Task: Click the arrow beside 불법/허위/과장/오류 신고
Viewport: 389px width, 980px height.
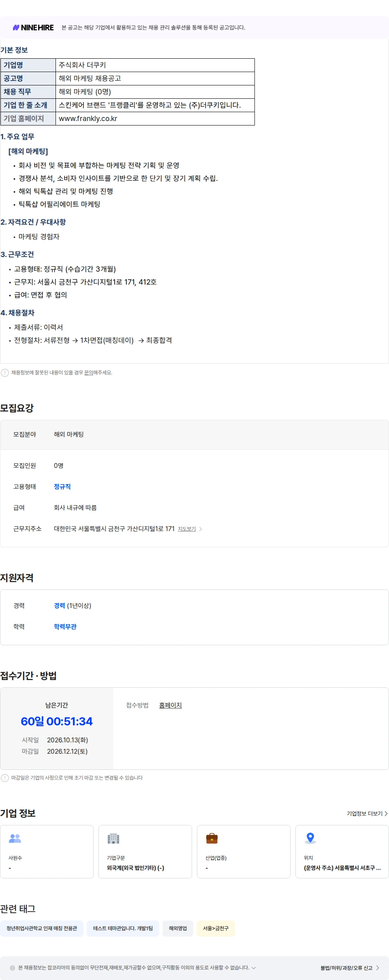Action: point(378,968)
